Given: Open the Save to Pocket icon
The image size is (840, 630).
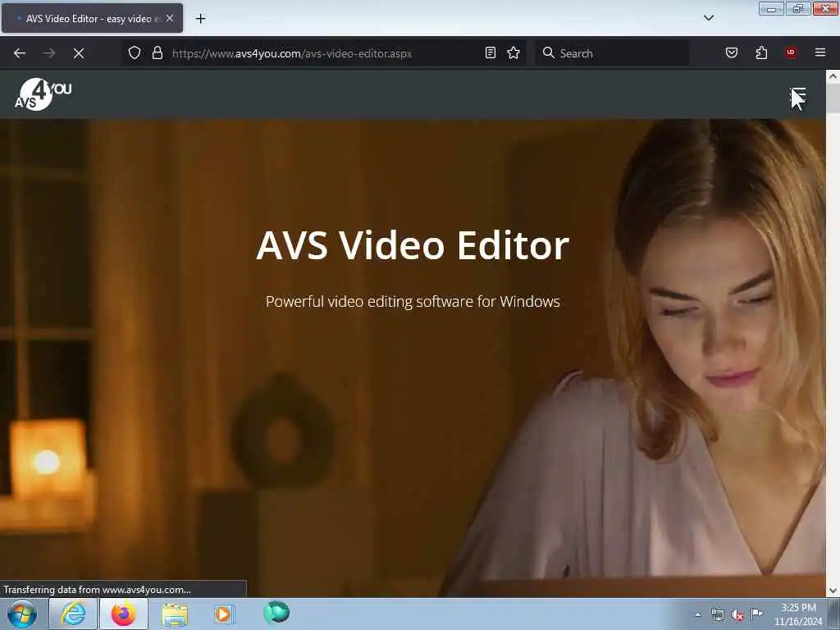Looking at the screenshot, I should pyautogui.click(x=731, y=52).
